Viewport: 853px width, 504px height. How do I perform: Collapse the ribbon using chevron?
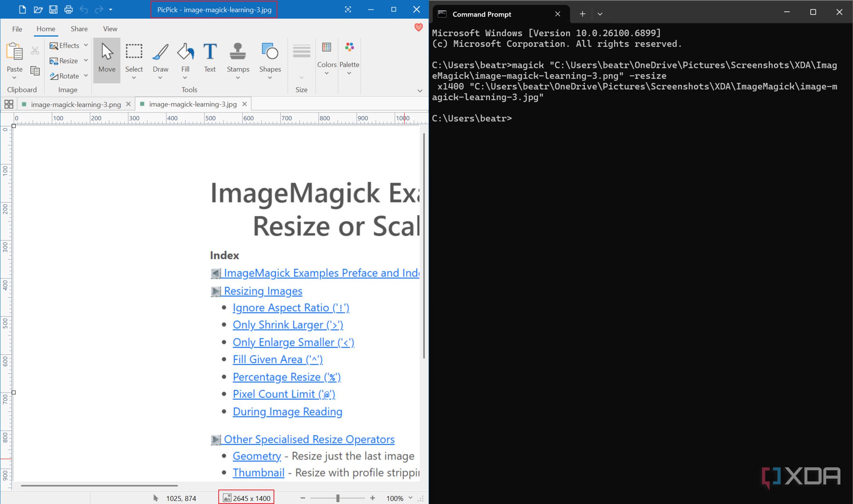420,91
